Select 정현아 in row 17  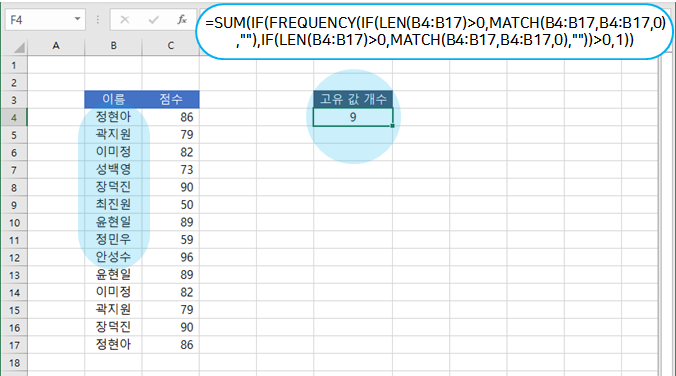113,345
